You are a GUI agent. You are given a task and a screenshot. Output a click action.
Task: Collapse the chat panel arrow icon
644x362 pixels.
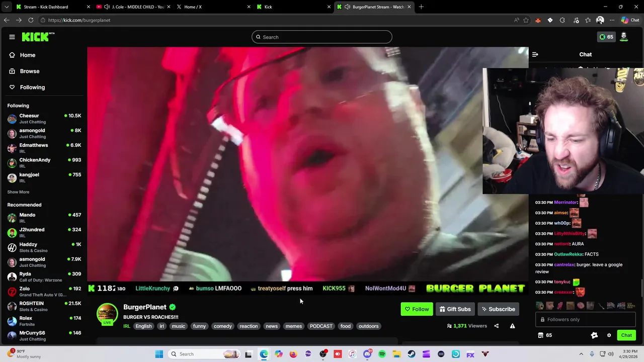pyautogui.click(x=535, y=54)
